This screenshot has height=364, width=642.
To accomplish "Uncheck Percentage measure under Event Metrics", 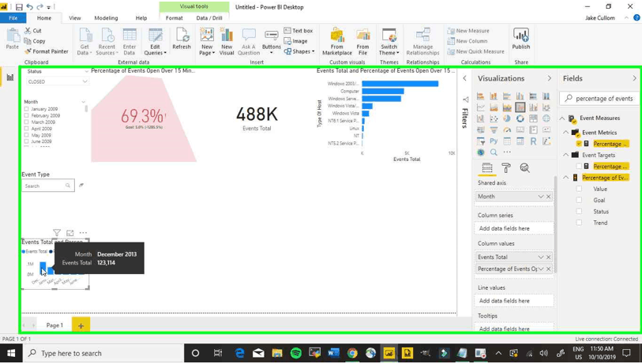I will click(x=579, y=144).
